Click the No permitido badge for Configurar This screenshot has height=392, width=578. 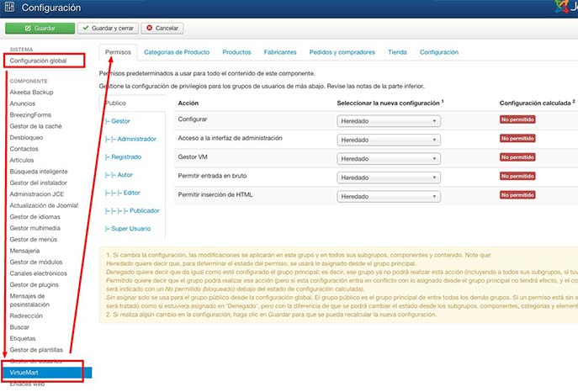click(517, 119)
